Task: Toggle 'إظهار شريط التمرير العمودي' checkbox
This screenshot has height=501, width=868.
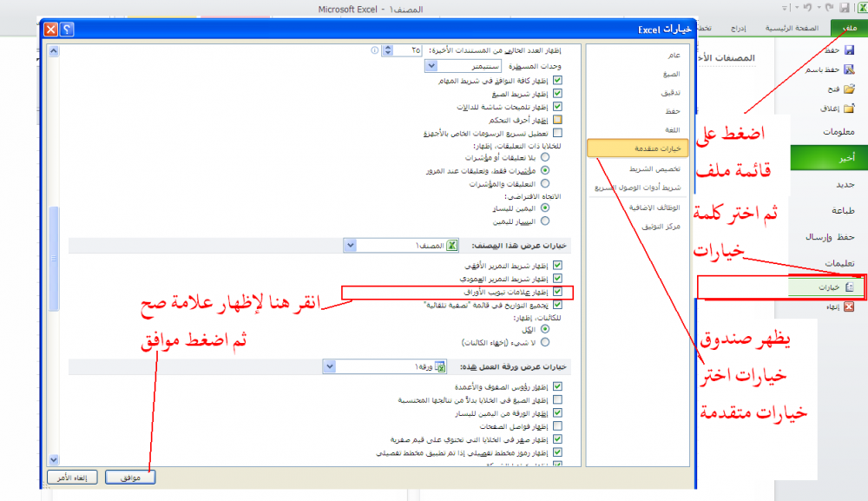Action: tap(557, 279)
